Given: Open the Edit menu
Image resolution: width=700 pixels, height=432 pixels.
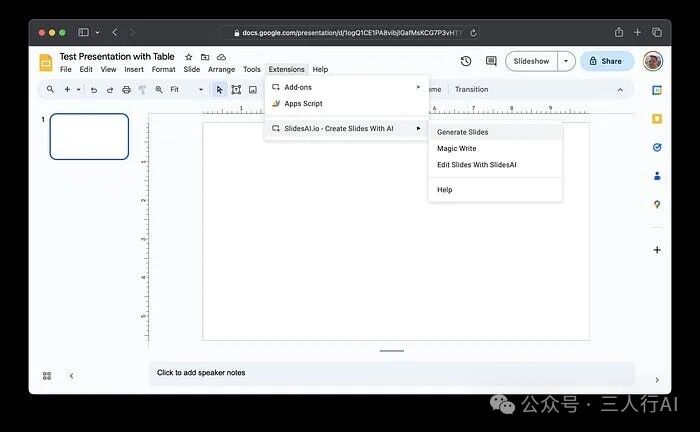Looking at the screenshot, I should 86,69.
